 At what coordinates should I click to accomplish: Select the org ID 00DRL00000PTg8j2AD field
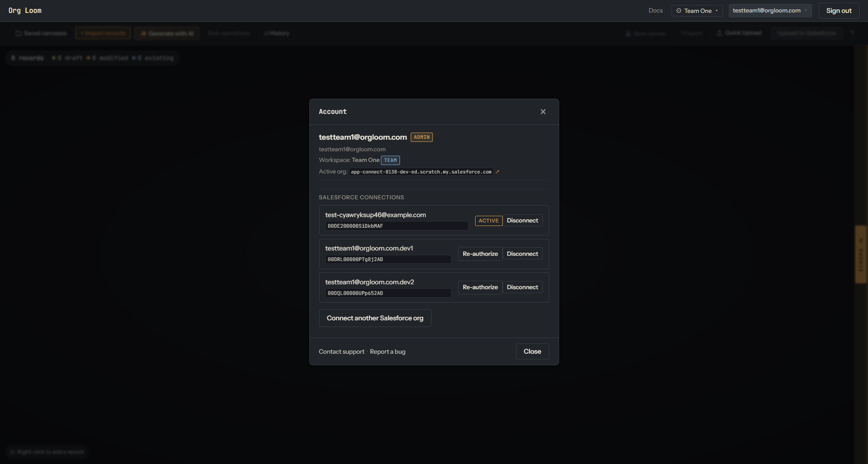click(x=388, y=259)
